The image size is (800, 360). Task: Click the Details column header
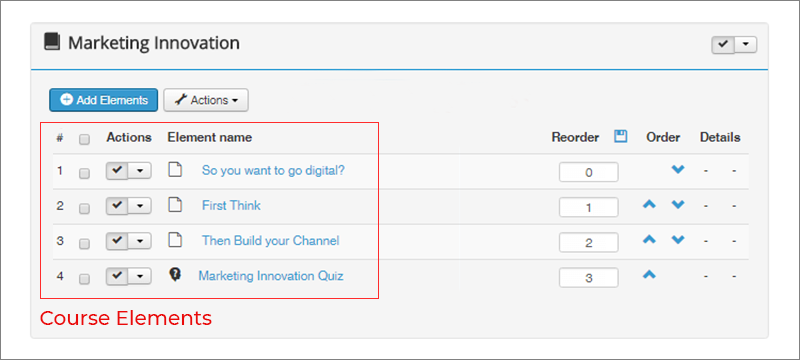click(720, 138)
